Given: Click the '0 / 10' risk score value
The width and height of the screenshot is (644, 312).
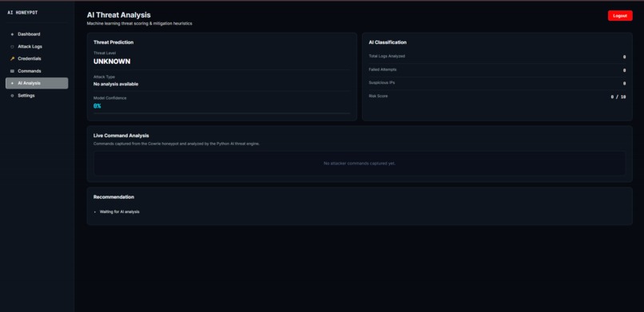Looking at the screenshot, I should [618, 97].
